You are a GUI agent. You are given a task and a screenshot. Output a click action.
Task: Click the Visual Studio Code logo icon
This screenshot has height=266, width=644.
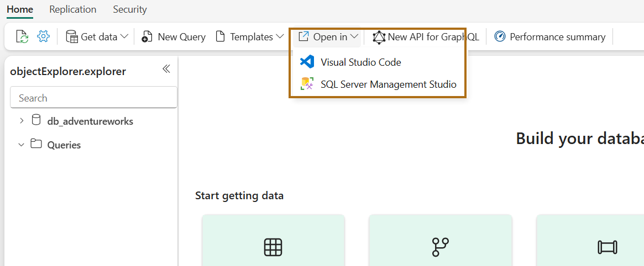click(307, 62)
